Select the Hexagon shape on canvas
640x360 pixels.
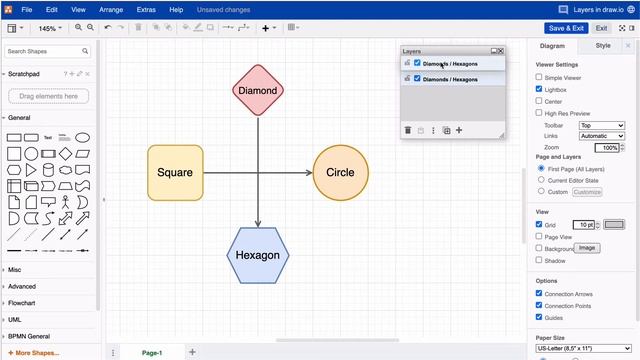(258, 255)
